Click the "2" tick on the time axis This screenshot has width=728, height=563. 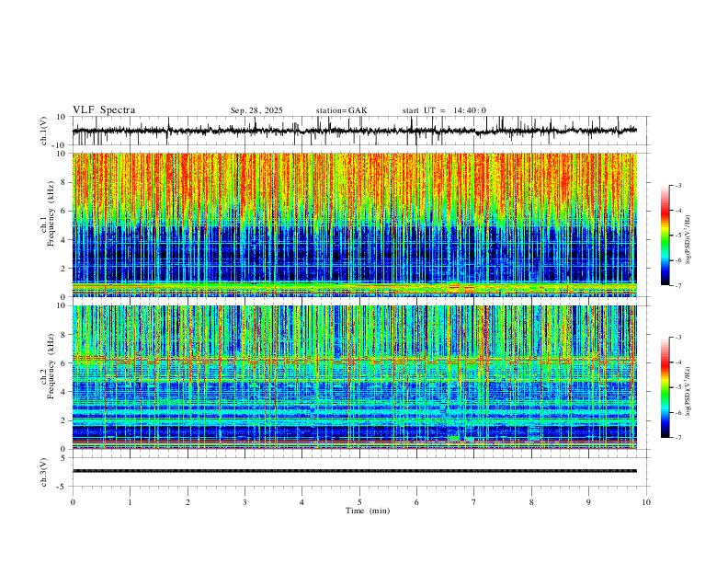coord(188,502)
